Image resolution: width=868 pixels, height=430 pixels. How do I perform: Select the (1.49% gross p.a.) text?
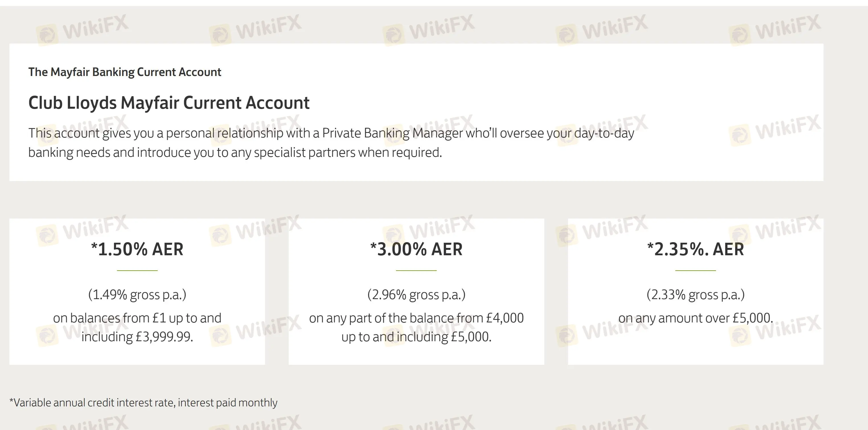[137, 295]
